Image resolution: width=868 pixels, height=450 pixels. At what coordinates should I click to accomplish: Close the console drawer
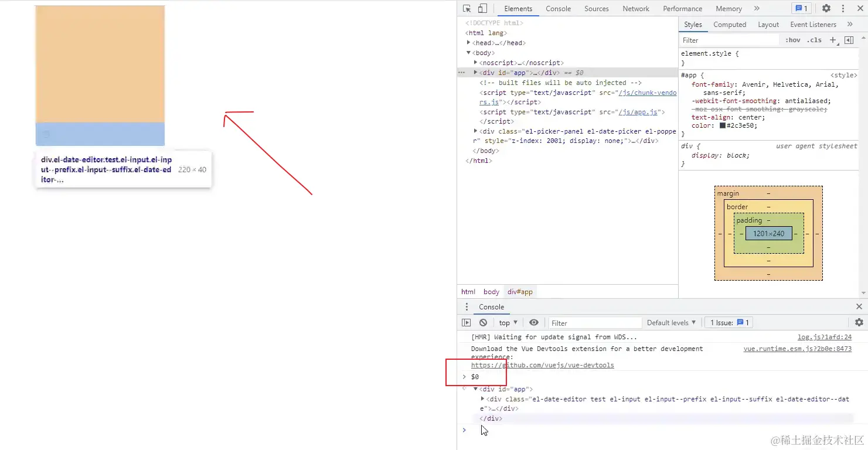pos(859,306)
